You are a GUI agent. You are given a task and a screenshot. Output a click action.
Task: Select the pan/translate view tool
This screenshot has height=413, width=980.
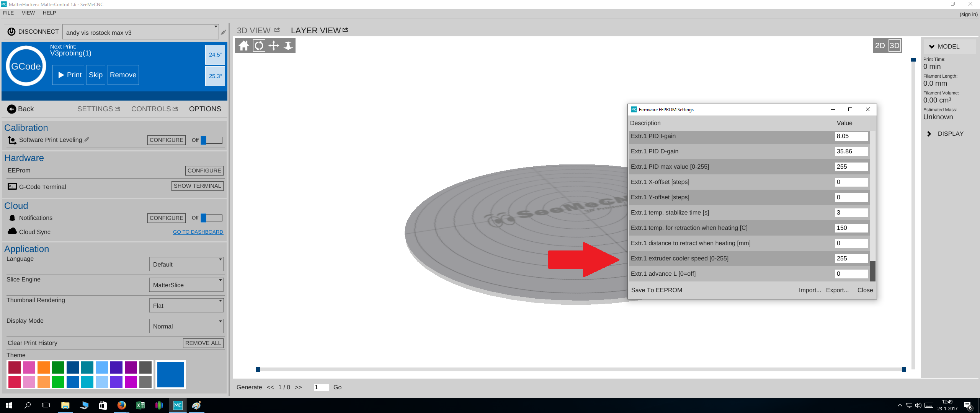pos(274,46)
